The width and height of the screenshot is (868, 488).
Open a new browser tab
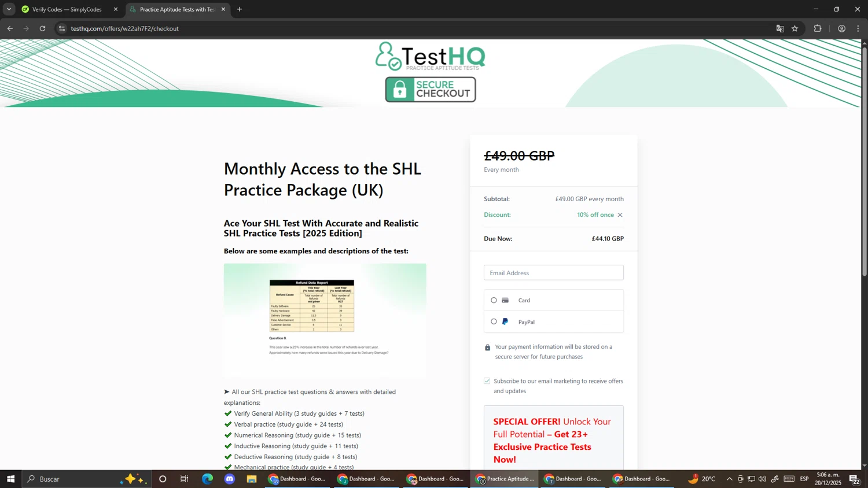[240, 9]
